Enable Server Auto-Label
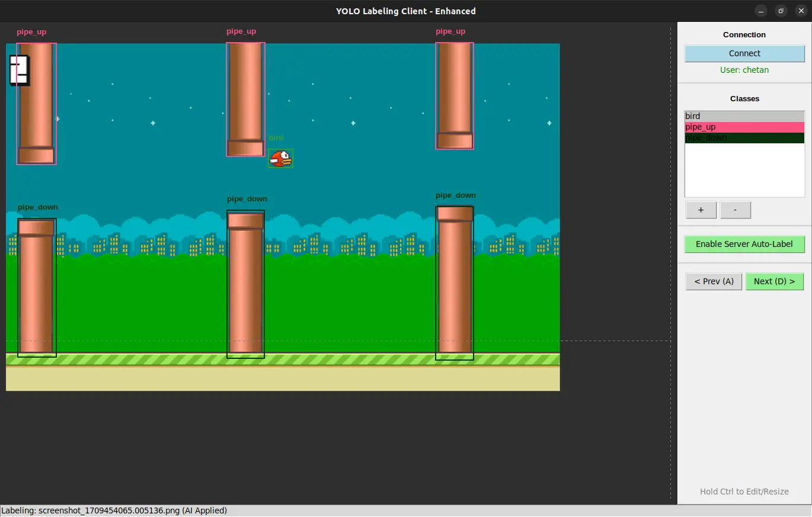Screen dimensions: 812x517 [x=744, y=244]
